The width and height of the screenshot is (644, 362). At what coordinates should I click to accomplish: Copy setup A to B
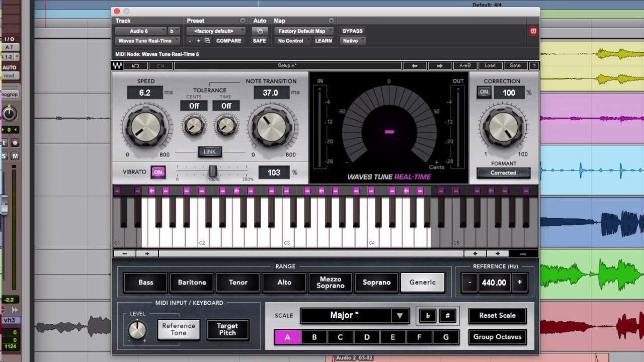click(465, 66)
